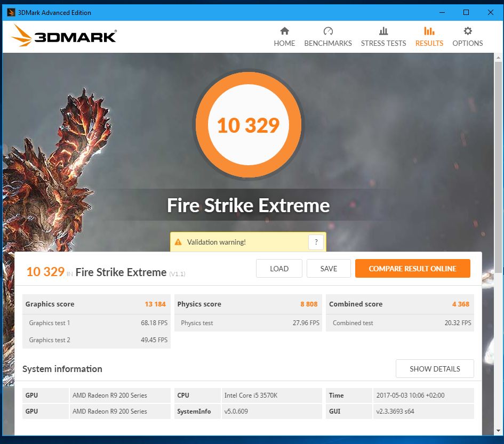Click Graphics test 1 68.18 FPS value
Image resolution: width=504 pixels, height=444 pixels.
click(x=154, y=323)
